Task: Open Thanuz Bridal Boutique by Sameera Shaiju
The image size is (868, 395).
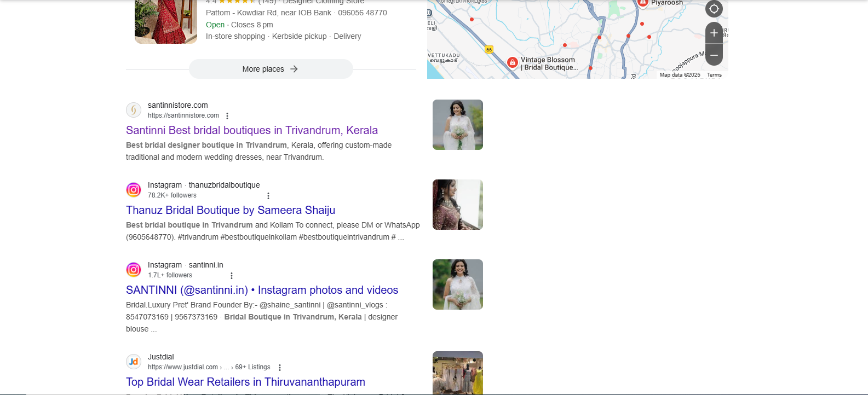Action: pyautogui.click(x=231, y=210)
